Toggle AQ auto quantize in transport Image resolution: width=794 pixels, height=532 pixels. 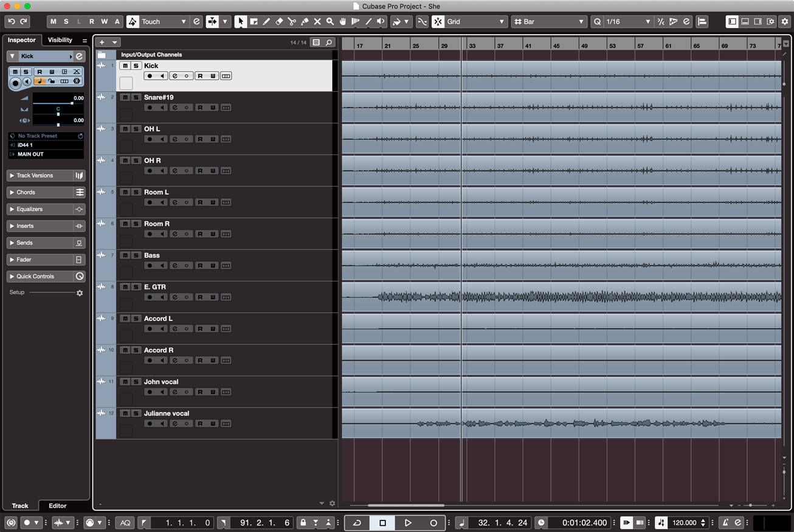tap(125, 522)
